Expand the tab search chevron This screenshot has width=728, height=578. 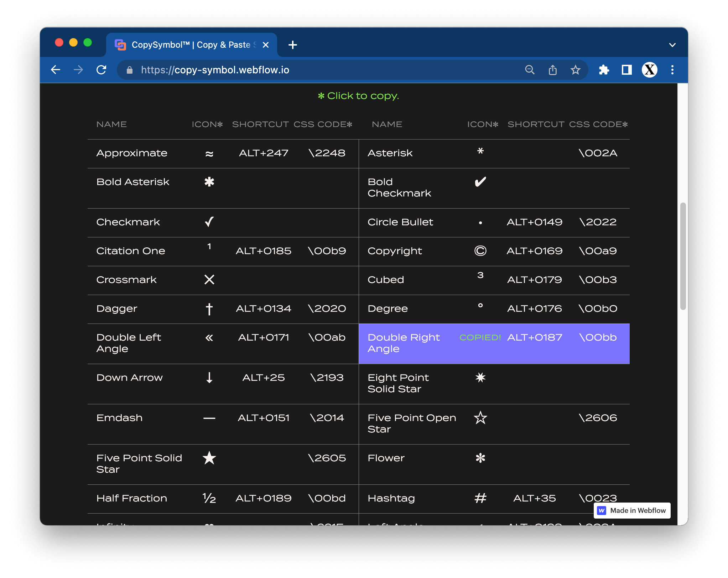tap(672, 45)
